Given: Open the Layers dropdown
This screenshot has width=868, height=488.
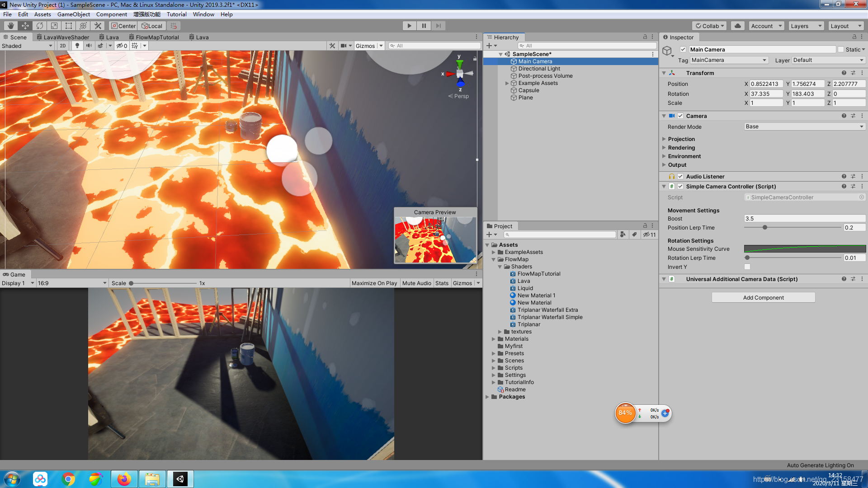Looking at the screenshot, I should tap(806, 26).
